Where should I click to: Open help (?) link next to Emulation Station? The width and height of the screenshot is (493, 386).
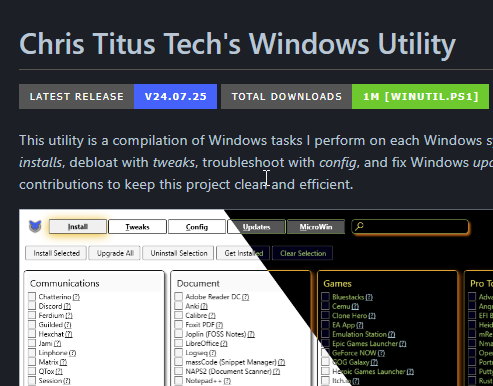[x=391, y=334]
